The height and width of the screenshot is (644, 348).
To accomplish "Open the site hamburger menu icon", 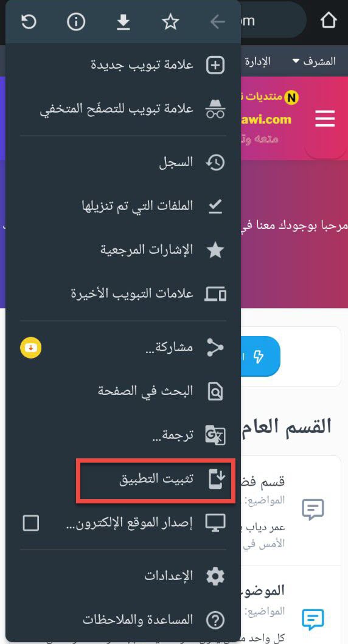I will 325,119.
